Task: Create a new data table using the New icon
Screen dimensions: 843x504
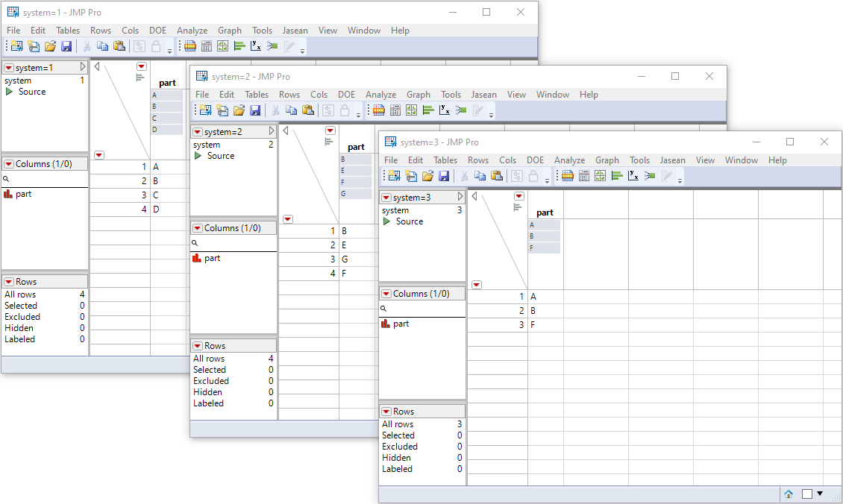Action: (x=15, y=45)
